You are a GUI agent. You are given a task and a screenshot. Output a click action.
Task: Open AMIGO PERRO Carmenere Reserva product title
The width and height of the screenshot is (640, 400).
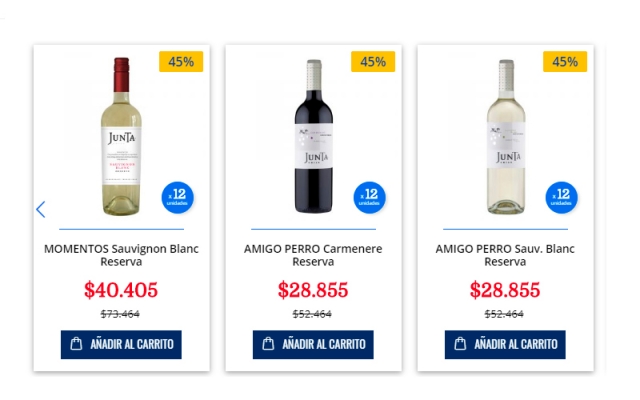[x=313, y=255]
